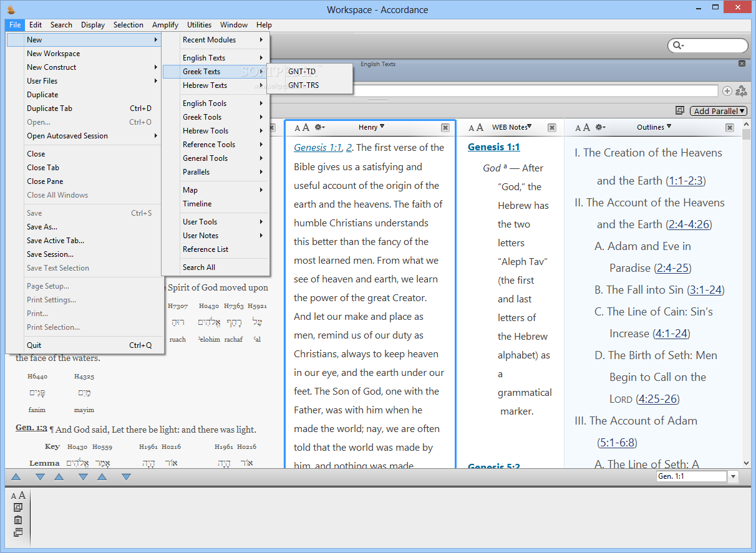Click the clipboard icon in bottom panel
The width and height of the screenshot is (756, 553).
click(18, 520)
